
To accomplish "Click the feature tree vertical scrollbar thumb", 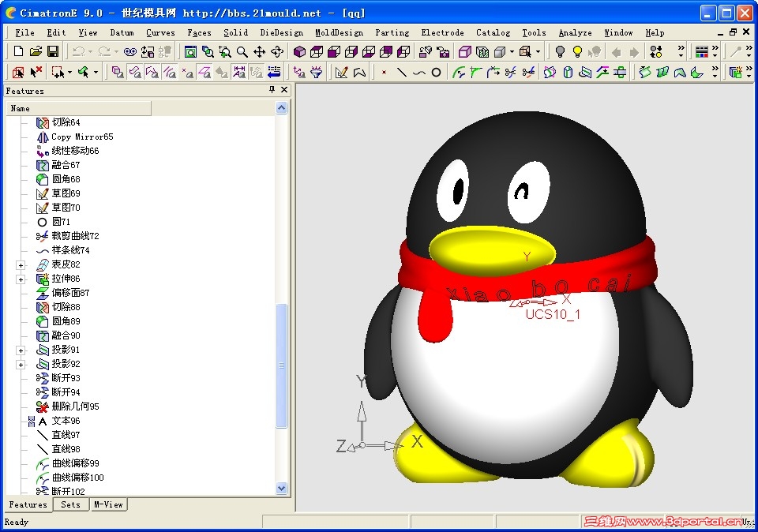I will [282, 365].
